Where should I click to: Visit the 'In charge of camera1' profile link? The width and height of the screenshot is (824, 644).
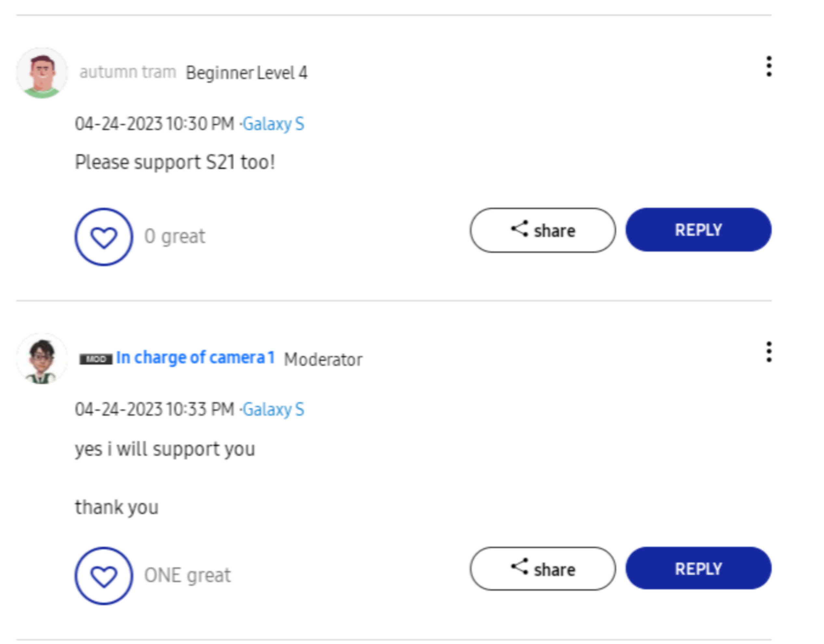click(x=195, y=358)
